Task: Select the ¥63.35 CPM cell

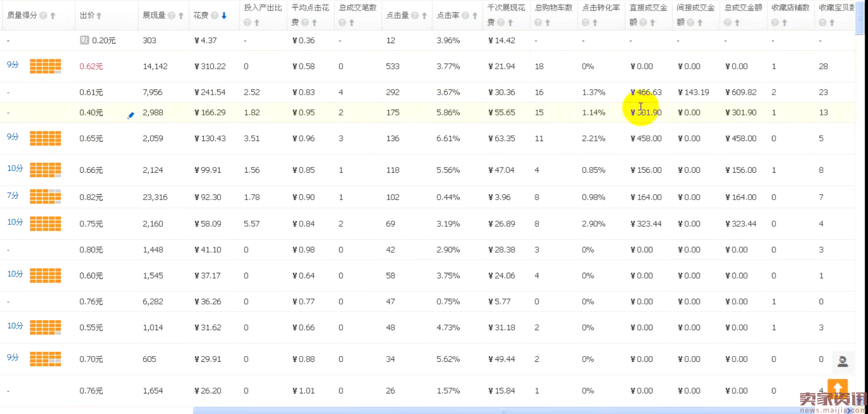Action: [x=502, y=139]
